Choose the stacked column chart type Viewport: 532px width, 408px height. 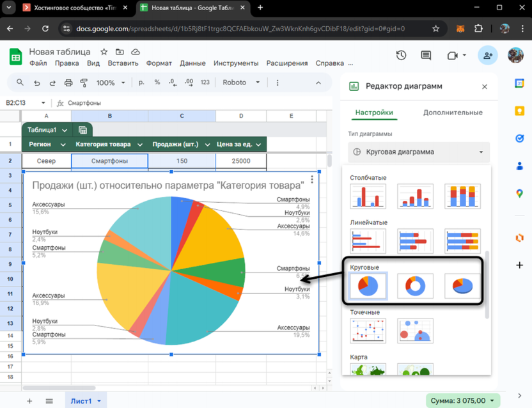tap(462, 196)
